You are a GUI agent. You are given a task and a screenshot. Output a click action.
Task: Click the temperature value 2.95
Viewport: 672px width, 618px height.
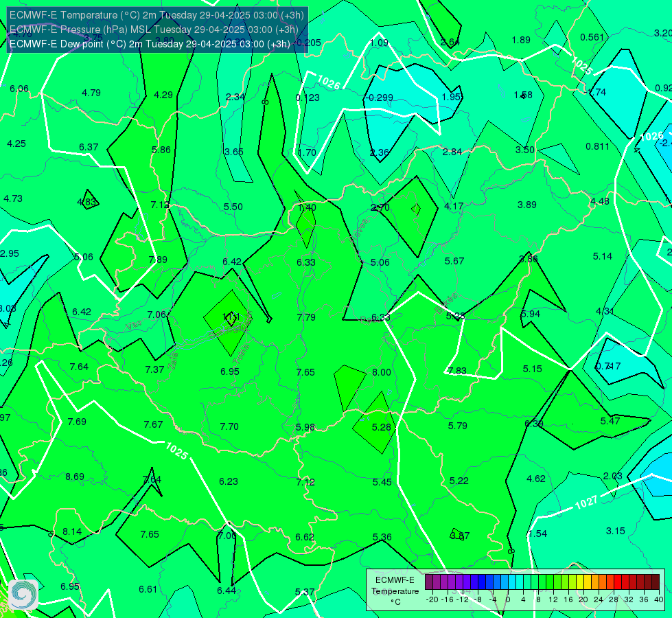[x=10, y=253]
